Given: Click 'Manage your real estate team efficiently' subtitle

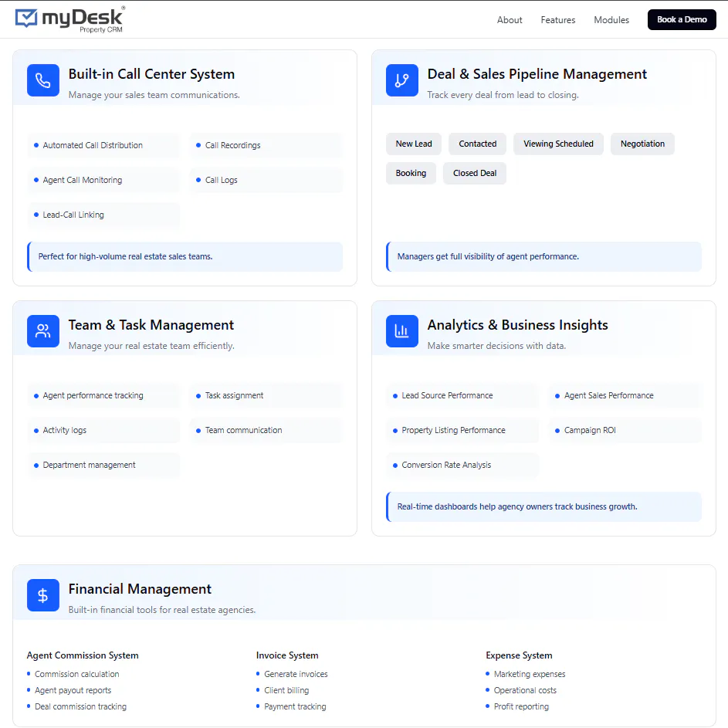Looking at the screenshot, I should coord(151,346).
